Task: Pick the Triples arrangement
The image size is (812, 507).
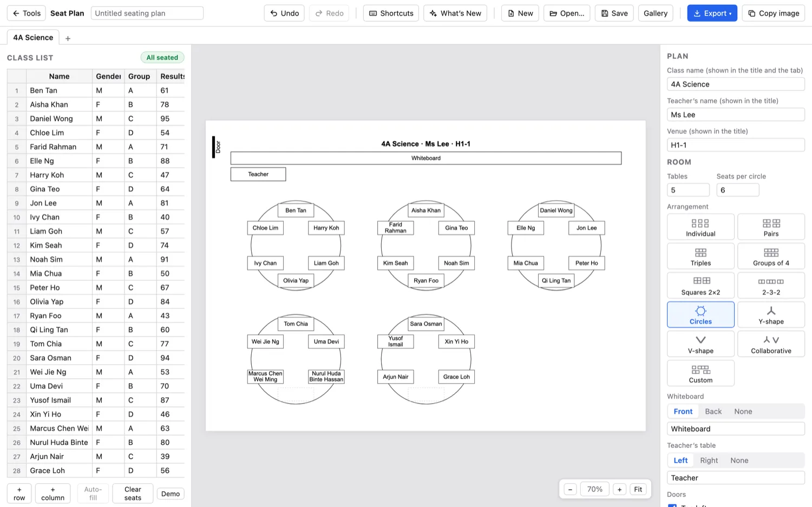Action: point(700,256)
